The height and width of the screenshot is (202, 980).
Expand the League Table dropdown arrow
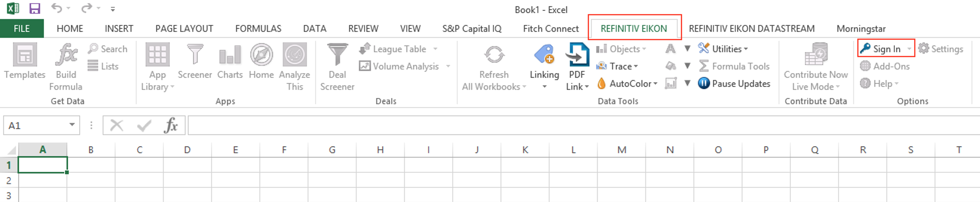pyautogui.click(x=435, y=49)
